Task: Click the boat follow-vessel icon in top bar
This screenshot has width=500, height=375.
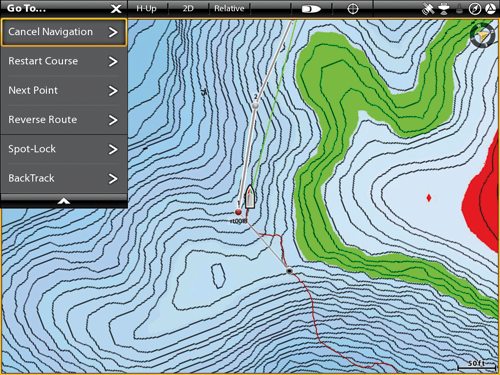Action: point(311,9)
